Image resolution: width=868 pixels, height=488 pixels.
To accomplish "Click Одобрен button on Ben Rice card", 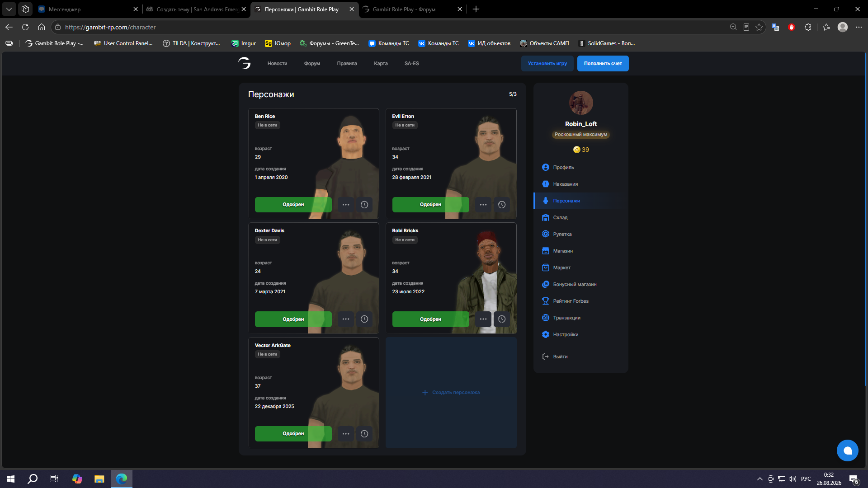I will (x=293, y=205).
